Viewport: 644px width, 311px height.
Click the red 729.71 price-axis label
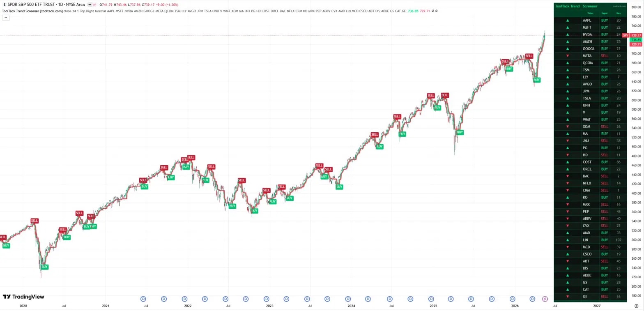[636, 44]
